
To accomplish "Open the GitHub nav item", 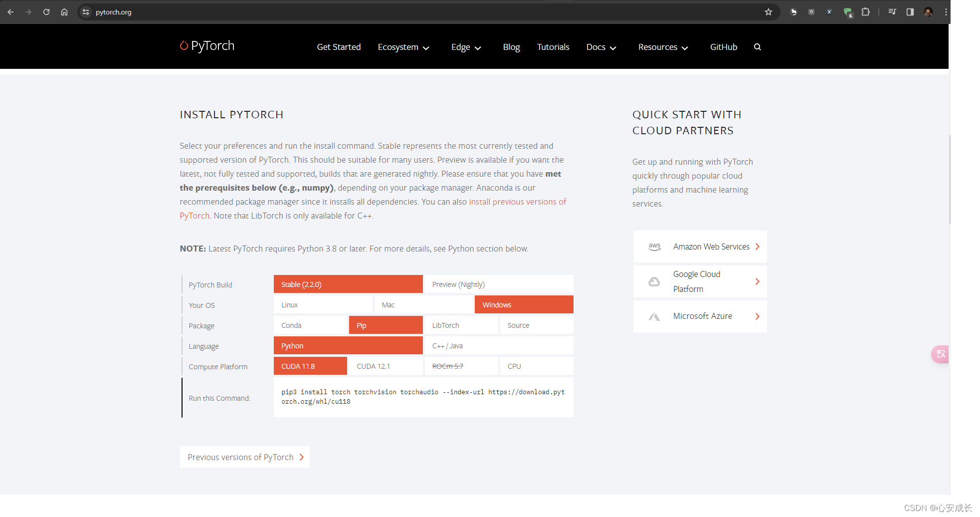I will pyautogui.click(x=724, y=47).
